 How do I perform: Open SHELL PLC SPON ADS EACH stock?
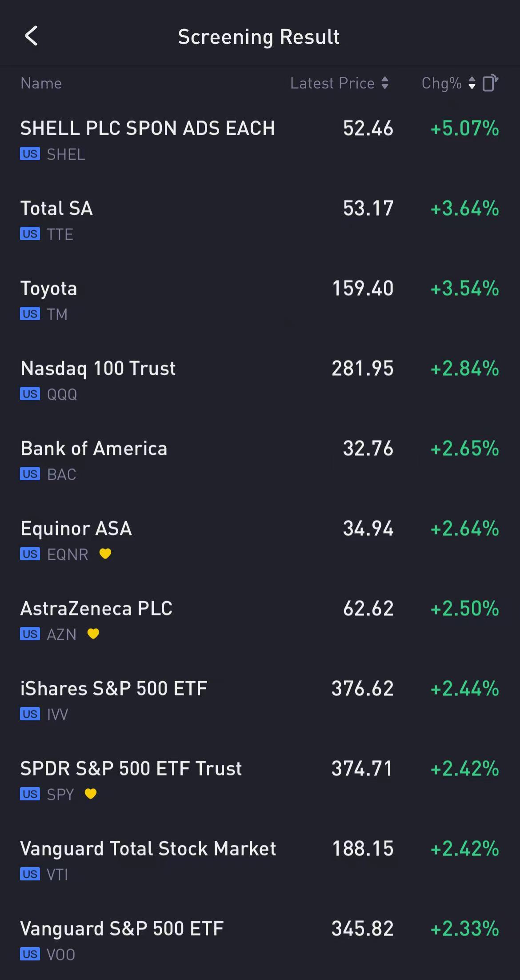[147, 129]
